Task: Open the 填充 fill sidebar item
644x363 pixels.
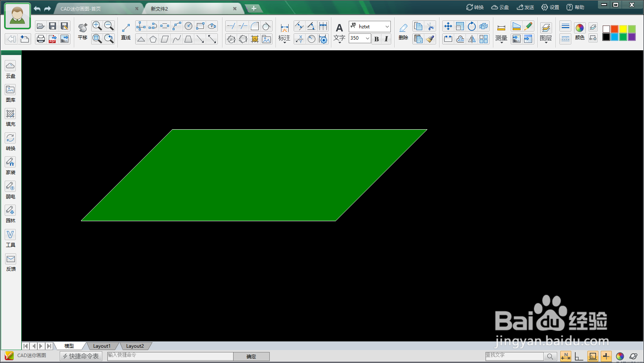Action: pyautogui.click(x=11, y=118)
